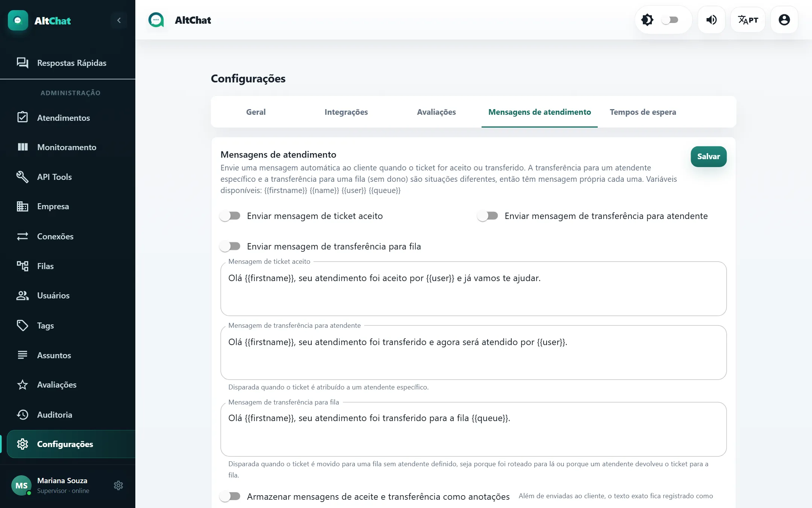This screenshot has width=812, height=508.
Task: Click the Configurações gear icon in sidebar
Action: (x=23, y=444)
